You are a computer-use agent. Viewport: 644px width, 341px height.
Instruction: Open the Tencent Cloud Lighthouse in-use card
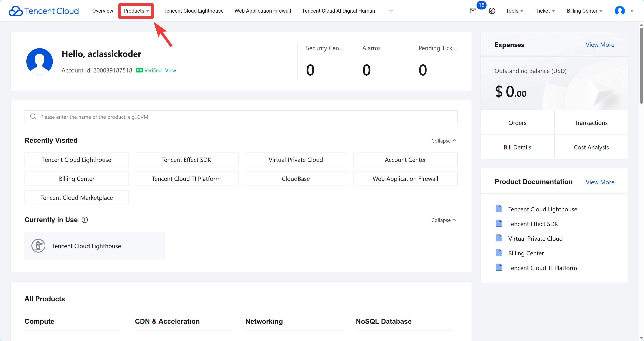pos(95,246)
